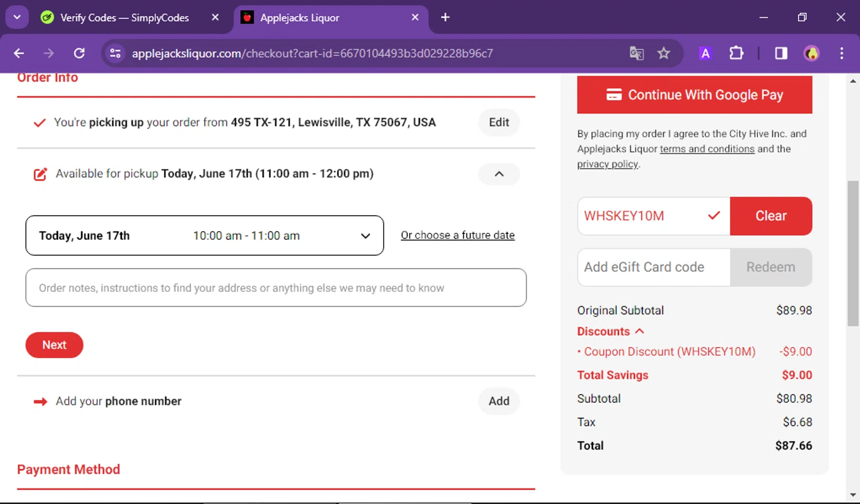
Task: Click the order notes text field
Action: pos(276,288)
